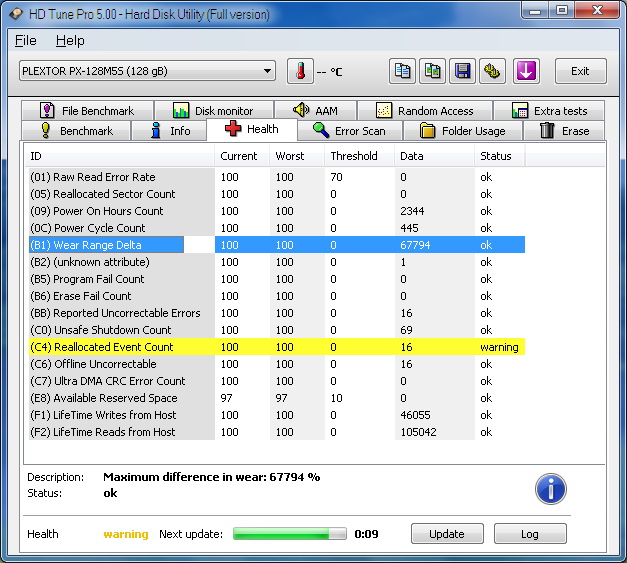Select the Offline Uncorrectable row
The image size is (627, 563).
tap(277, 364)
